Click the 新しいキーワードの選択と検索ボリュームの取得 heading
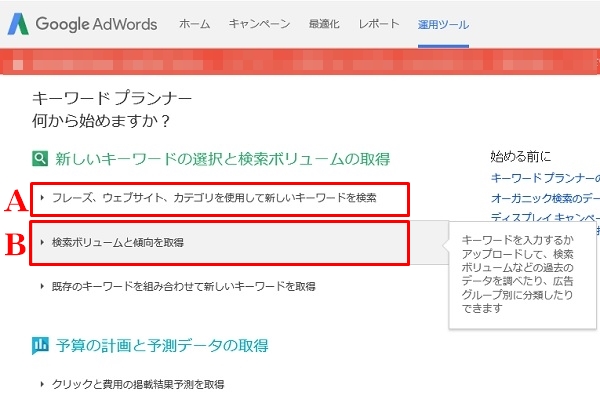This screenshot has height=410, width=600. coord(223,158)
